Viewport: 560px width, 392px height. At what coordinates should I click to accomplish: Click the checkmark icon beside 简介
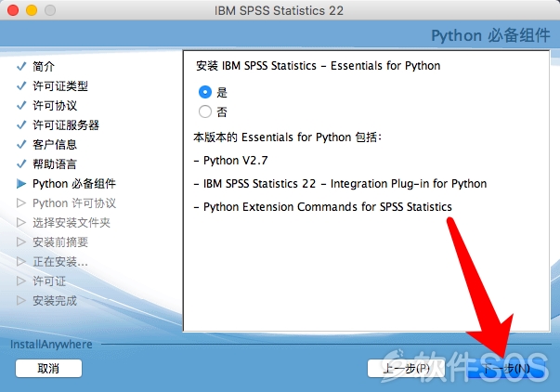click(x=21, y=66)
